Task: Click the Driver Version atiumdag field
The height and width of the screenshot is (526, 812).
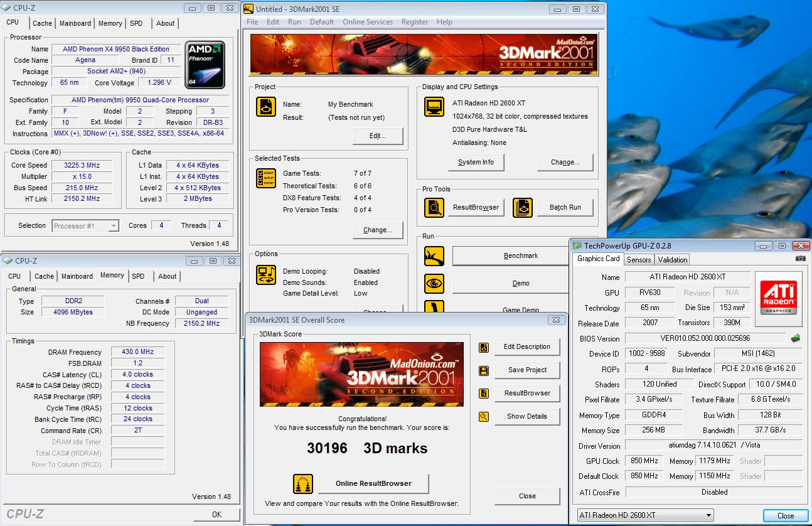Action: (x=714, y=445)
